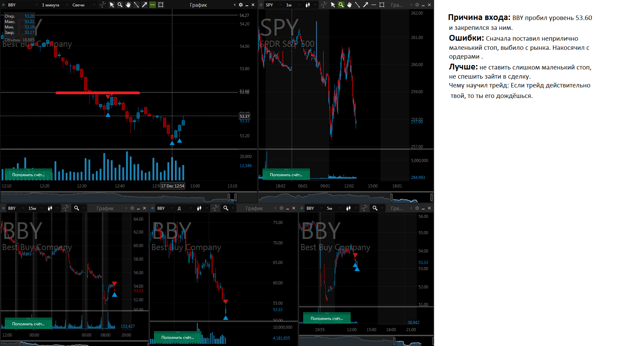Select the hand pan tool in BBY 1-minute chart

coord(128,5)
